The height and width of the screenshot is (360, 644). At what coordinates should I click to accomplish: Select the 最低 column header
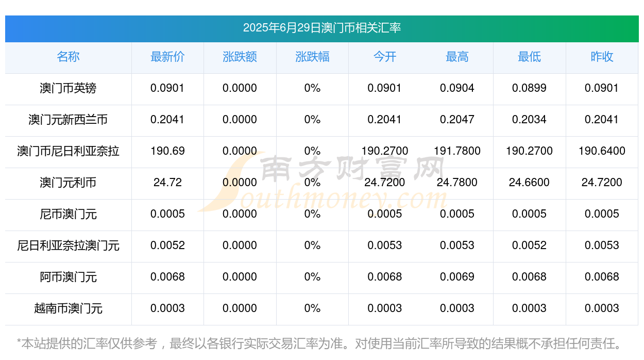coord(530,57)
